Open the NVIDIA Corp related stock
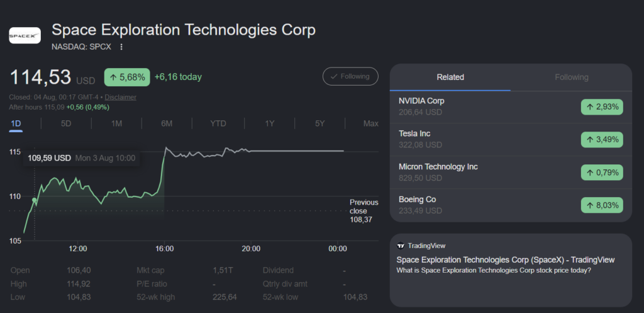The image size is (644, 313). [x=511, y=106]
